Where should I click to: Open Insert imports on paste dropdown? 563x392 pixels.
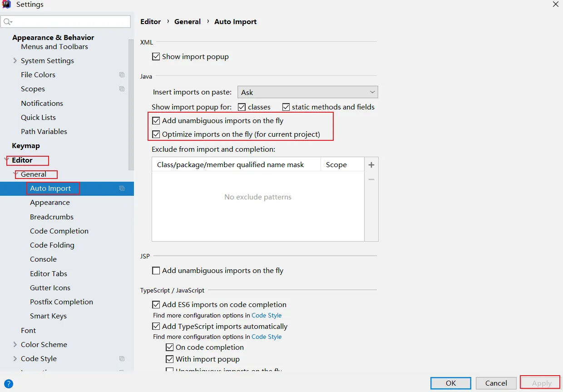click(x=307, y=92)
